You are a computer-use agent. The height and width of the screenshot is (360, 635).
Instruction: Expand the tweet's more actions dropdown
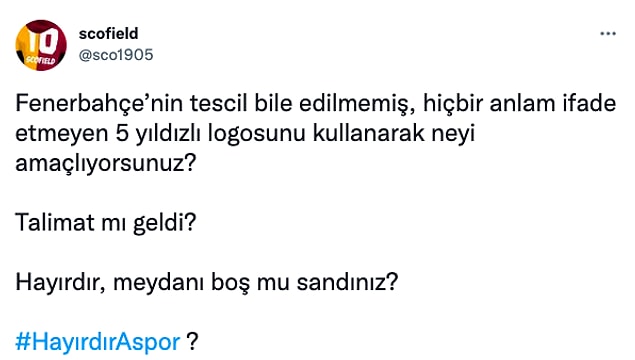click(607, 34)
